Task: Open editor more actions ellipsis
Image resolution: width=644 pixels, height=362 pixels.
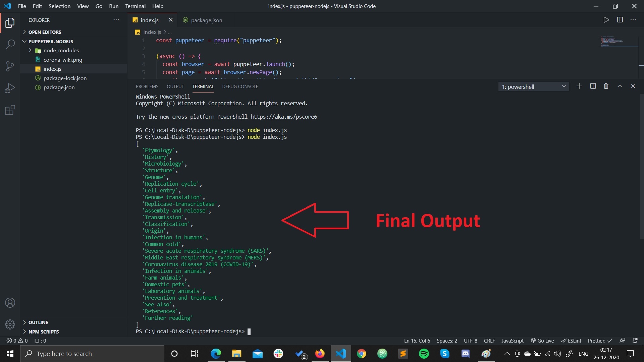Action: point(633,20)
